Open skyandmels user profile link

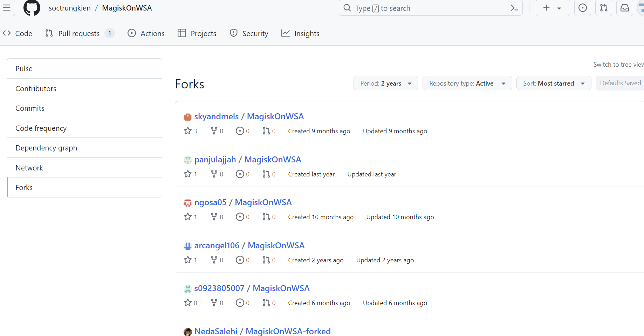point(217,116)
